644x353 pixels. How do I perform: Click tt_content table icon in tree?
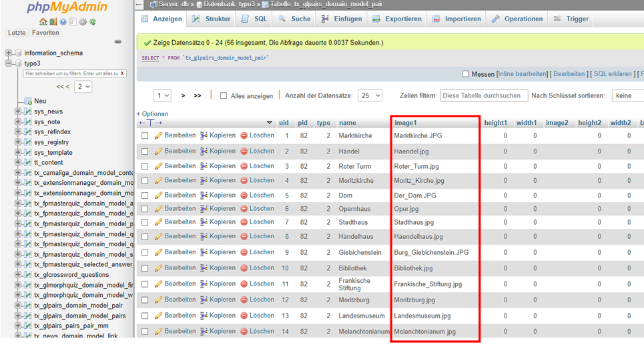pyautogui.click(x=28, y=163)
